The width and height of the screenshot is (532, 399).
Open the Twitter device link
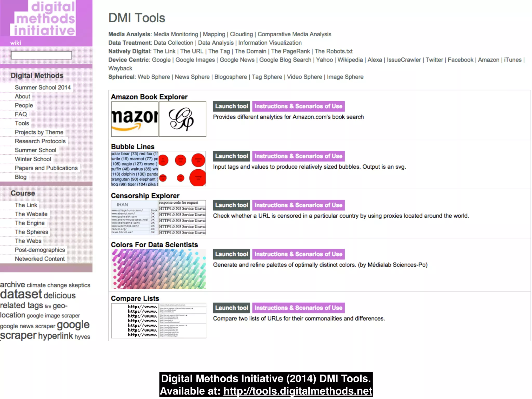click(434, 60)
